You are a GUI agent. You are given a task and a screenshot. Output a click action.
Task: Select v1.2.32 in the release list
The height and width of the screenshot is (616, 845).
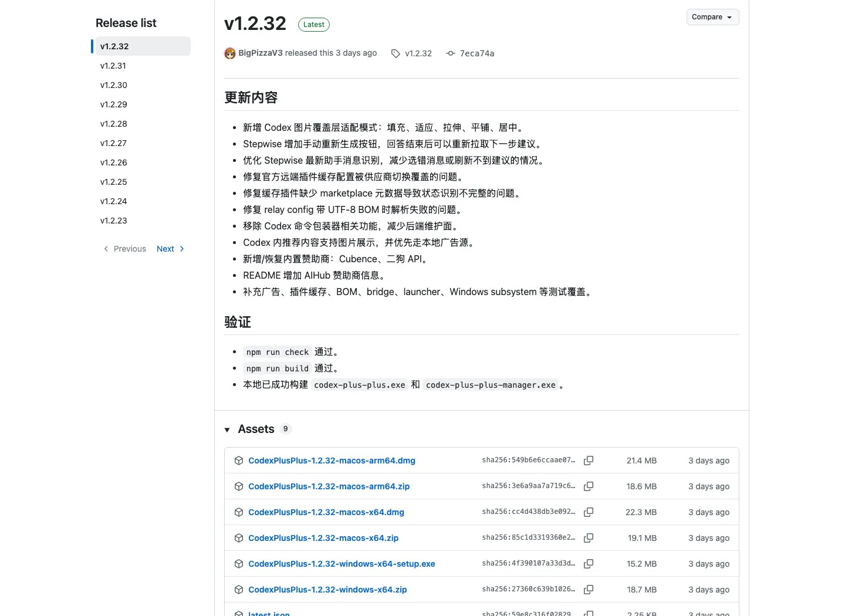143,46
